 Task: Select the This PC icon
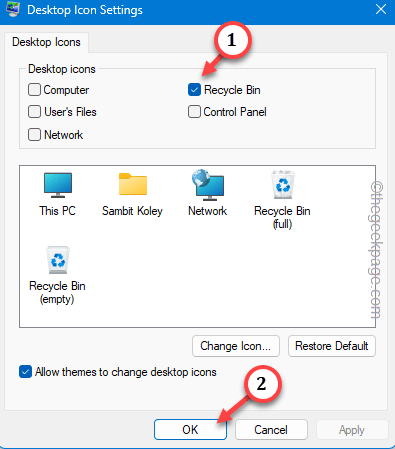tap(58, 185)
